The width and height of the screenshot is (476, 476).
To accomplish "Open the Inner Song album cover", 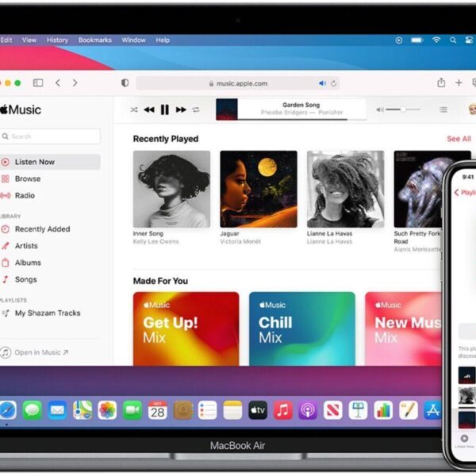I will click(171, 189).
